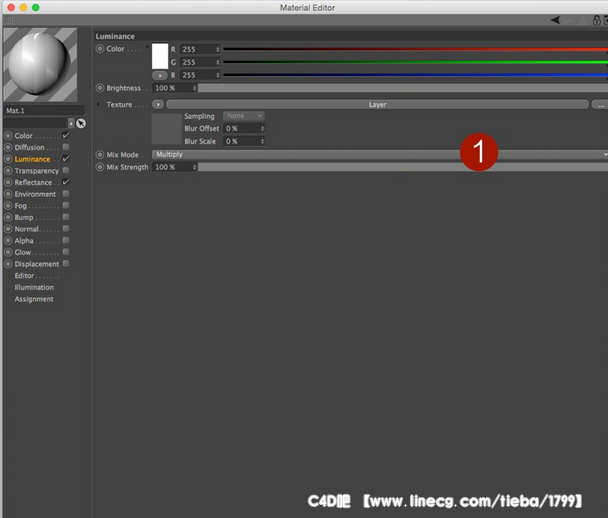Click the Mix Mode animation dot
Viewport: 608px width, 518px height.
click(100, 155)
